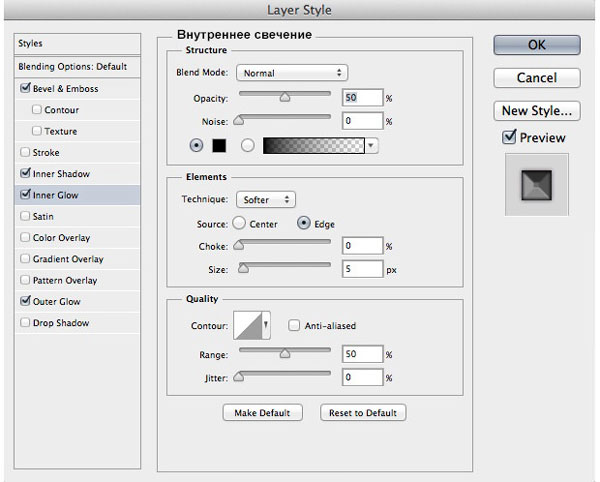Click the Noise value field
This screenshot has width=600, height=482.
pyautogui.click(x=362, y=121)
